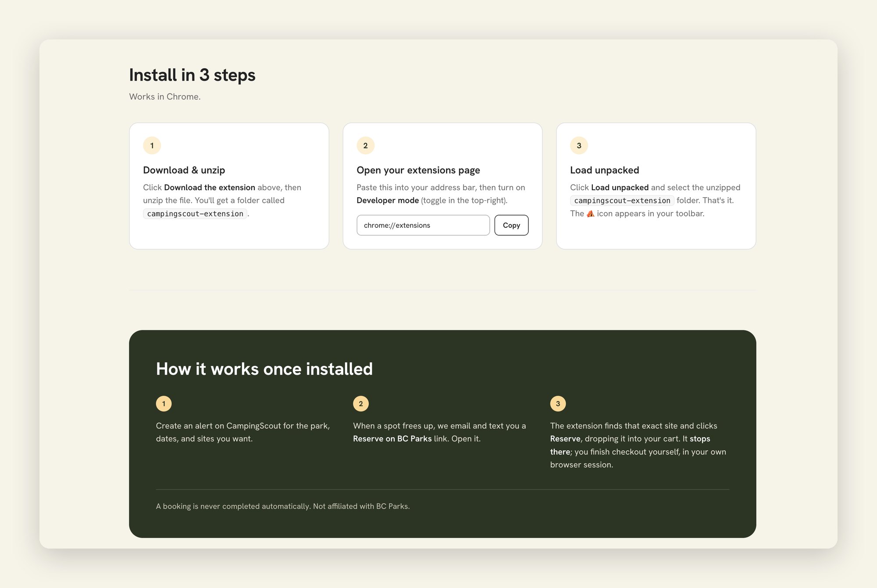The image size is (877, 588).
Task: Click the campingscout-extension code label in step 3
Action: [622, 201]
